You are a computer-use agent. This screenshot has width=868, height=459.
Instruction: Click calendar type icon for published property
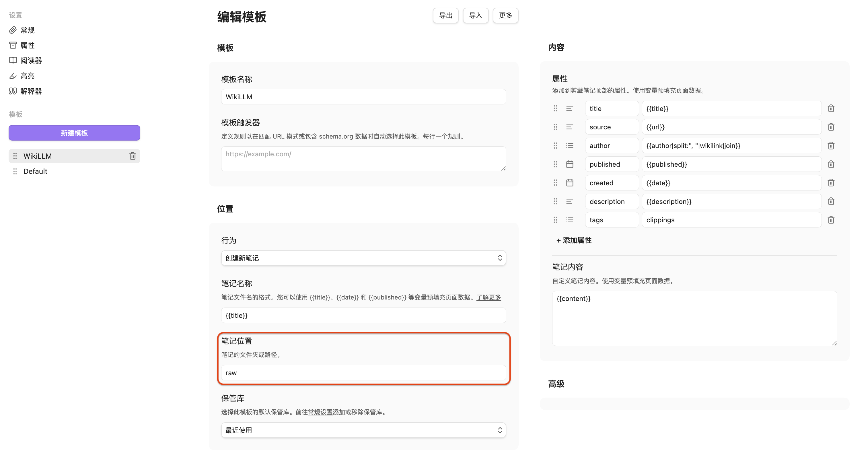tap(569, 164)
